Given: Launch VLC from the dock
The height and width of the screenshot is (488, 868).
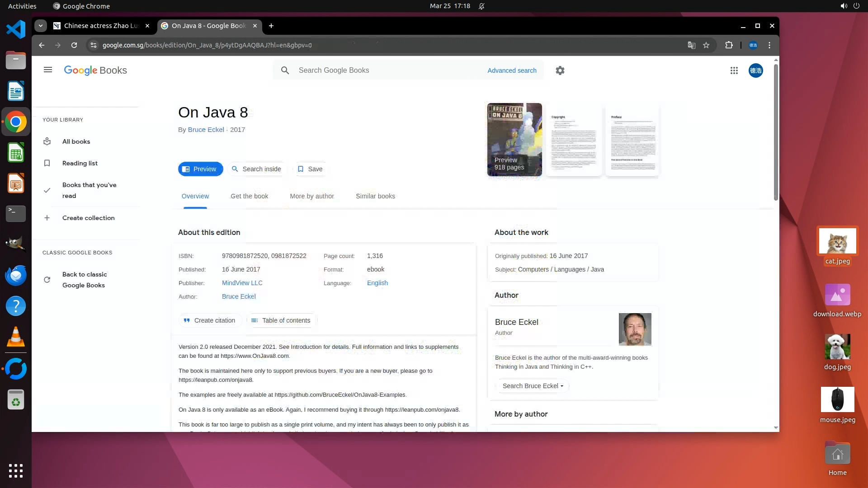Looking at the screenshot, I should tap(16, 337).
